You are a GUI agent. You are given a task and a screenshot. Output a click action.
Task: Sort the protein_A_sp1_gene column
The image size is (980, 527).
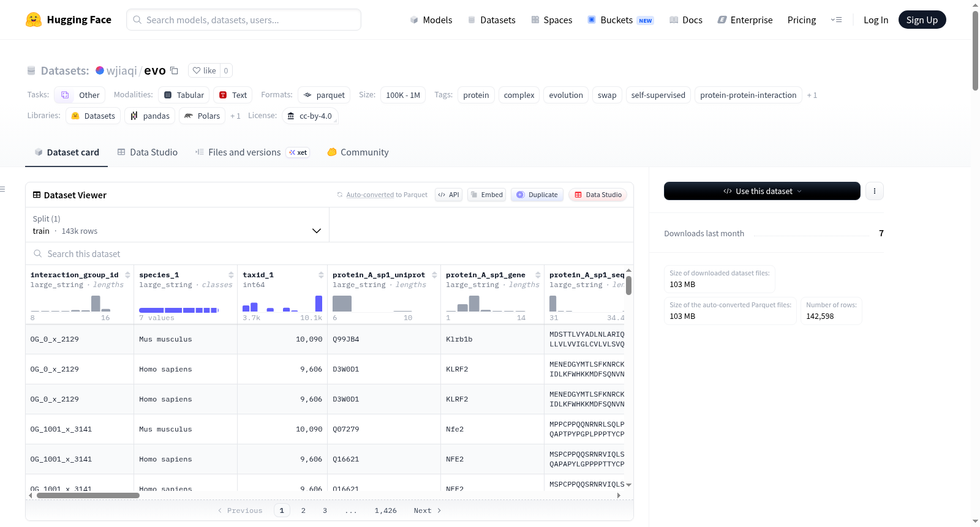click(538, 275)
